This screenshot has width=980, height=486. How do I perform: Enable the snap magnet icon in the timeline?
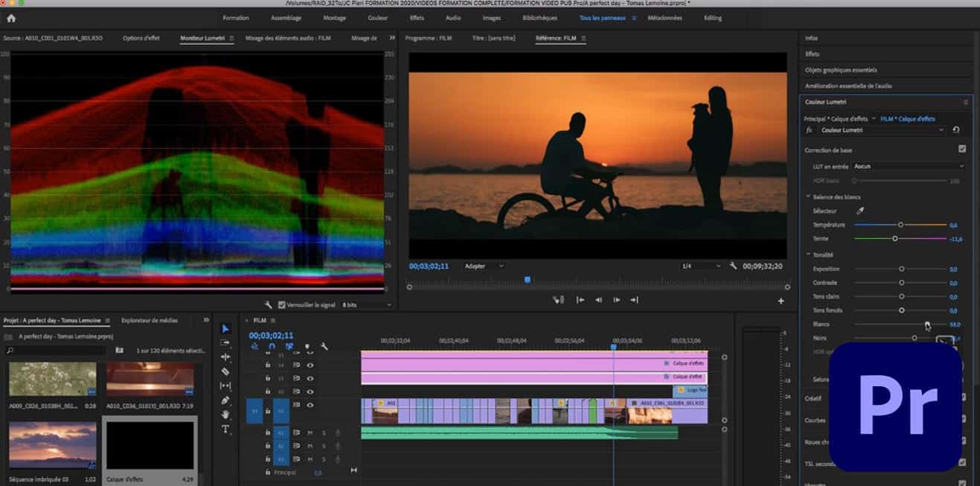pyautogui.click(x=272, y=345)
